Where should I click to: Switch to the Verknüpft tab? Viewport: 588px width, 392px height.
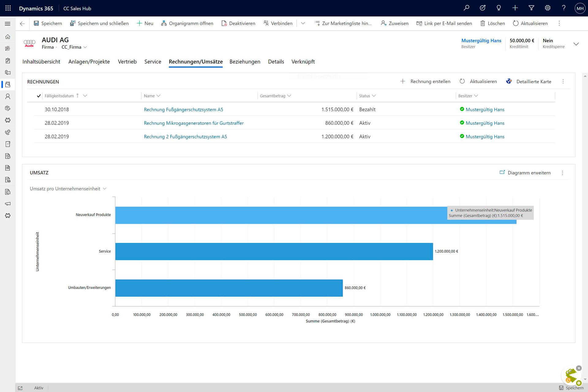pyautogui.click(x=303, y=62)
